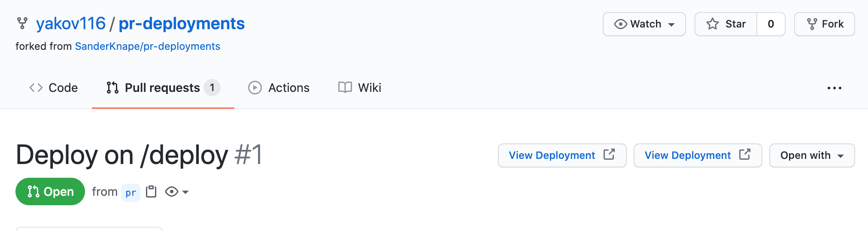Click the star icon on Star button
Image resolution: width=868 pixels, height=231 pixels.
pyautogui.click(x=713, y=24)
